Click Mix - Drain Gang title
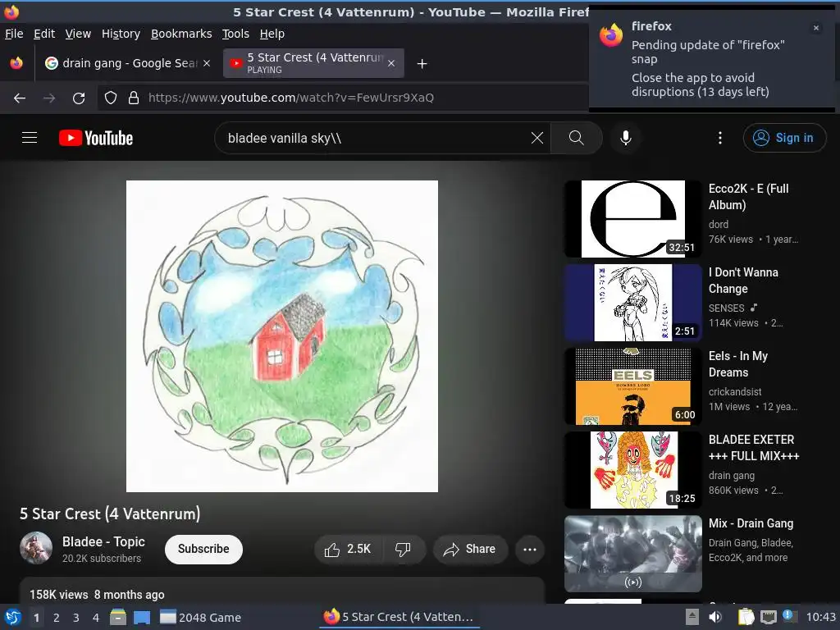 click(x=751, y=523)
